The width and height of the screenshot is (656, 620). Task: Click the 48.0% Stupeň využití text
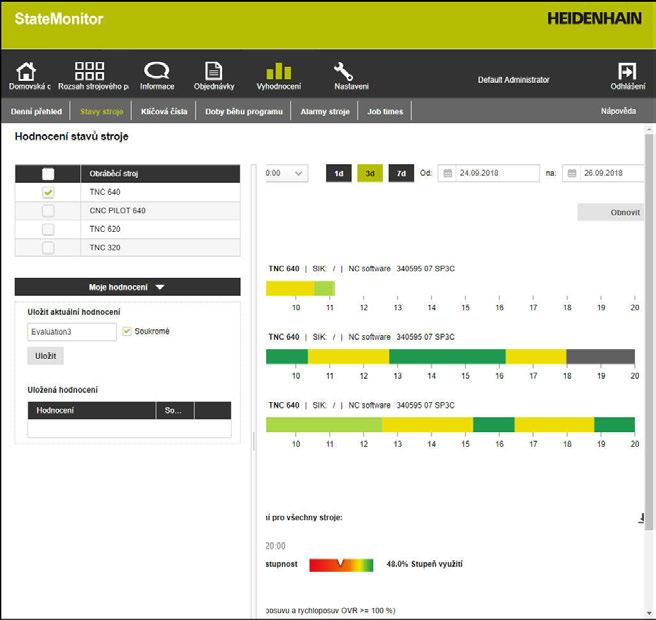(424, 564)
